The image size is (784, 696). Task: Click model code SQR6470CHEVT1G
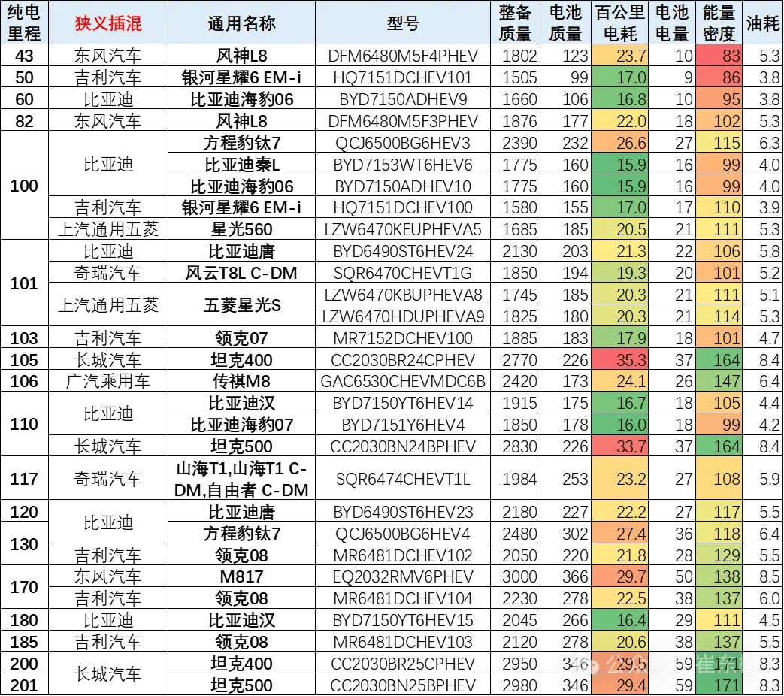403,273
